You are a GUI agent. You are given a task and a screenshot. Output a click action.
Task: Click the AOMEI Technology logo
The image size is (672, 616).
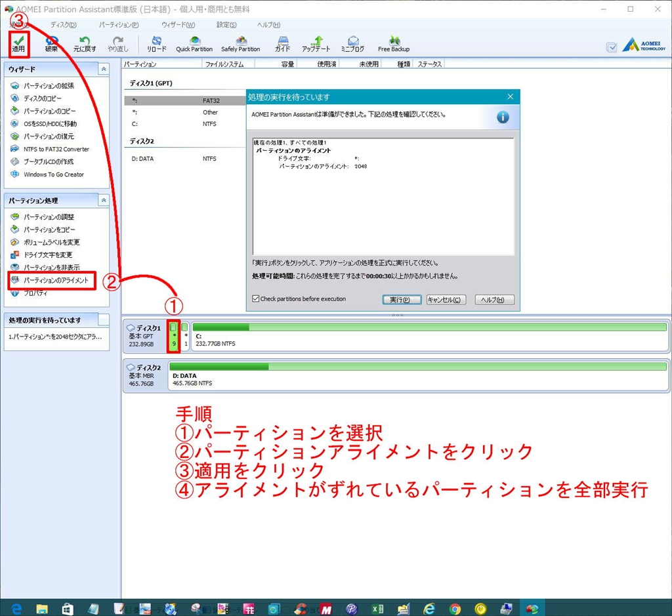[x=644, y=45]
